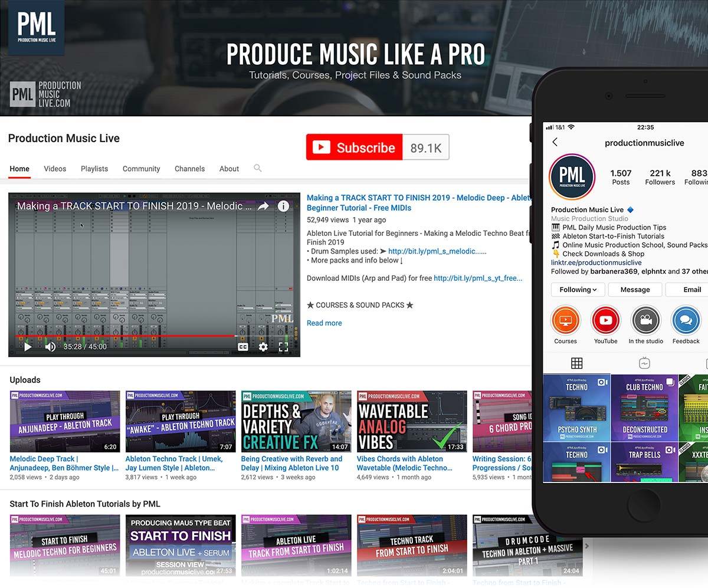This screenshot has height=588, width=708.
Task: Open the Channels tab
Action: (189, 169)
